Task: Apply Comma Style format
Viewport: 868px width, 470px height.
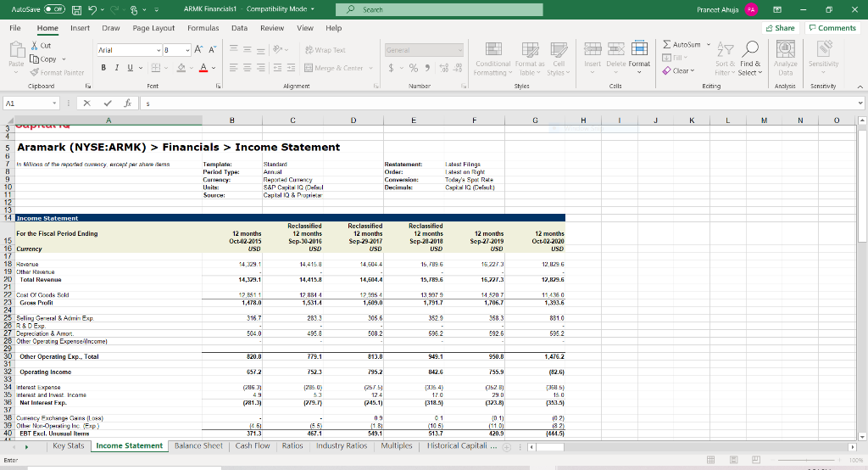Action: click(427, 68)
